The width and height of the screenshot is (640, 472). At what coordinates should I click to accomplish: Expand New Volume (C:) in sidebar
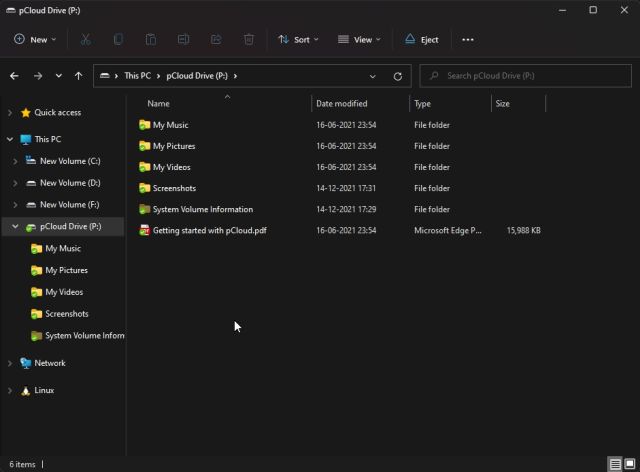(x=15, y=161)
